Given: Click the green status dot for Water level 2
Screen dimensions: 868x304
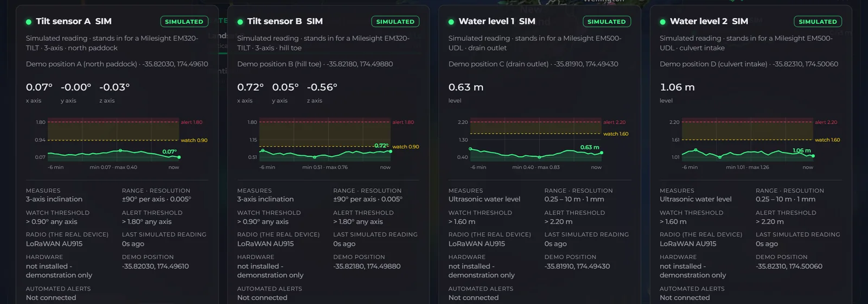Looking at the screenshot, I should coord(662,22).
